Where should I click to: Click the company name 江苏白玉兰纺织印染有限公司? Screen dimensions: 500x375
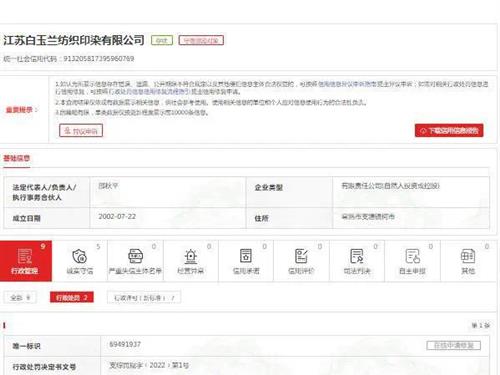click(74, 40)
